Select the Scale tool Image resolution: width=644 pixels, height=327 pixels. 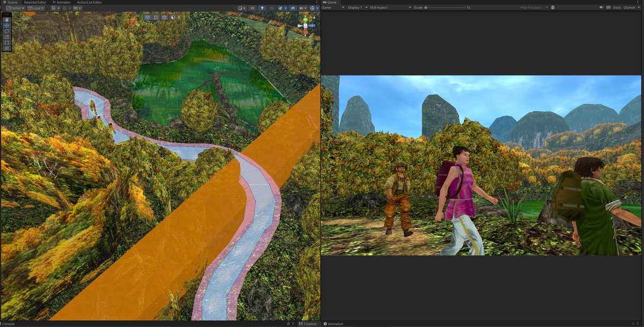tap(6, 37)
